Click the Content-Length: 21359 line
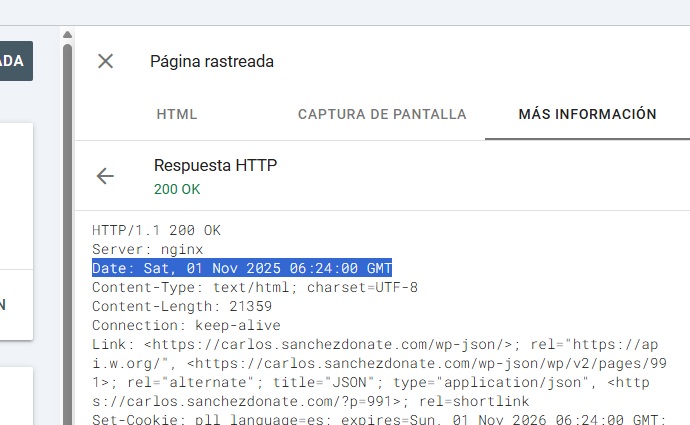Screen dimensions: 690x425 pos(181,306)
